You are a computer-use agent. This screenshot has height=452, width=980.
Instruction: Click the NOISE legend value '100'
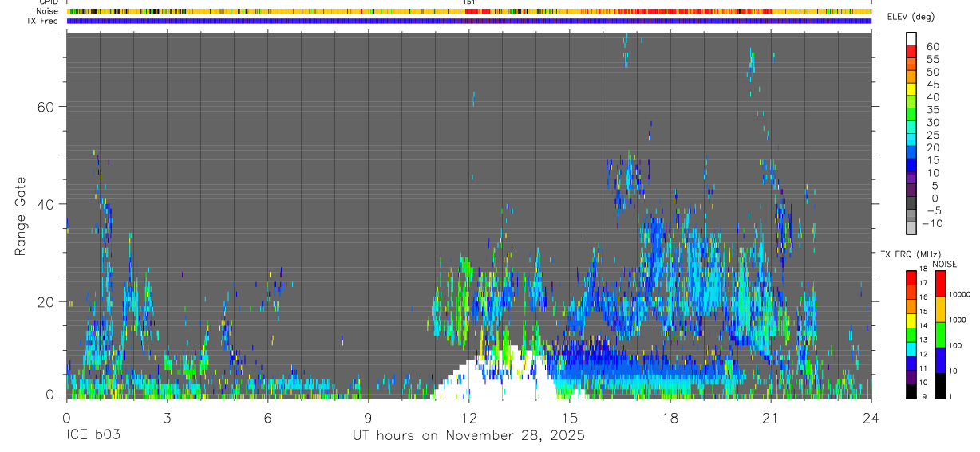[x=954, y=345]
